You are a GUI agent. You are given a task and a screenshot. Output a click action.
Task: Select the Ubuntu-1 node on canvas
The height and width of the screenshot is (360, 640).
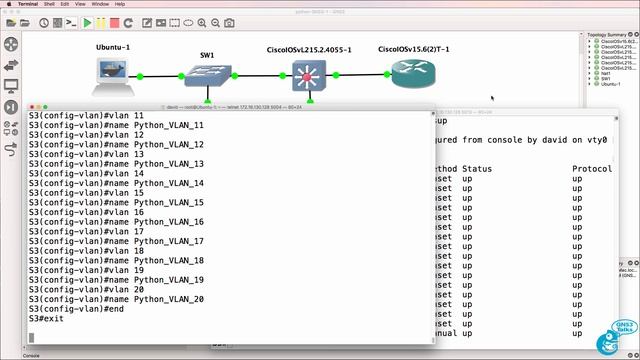[x=113, y=76]
